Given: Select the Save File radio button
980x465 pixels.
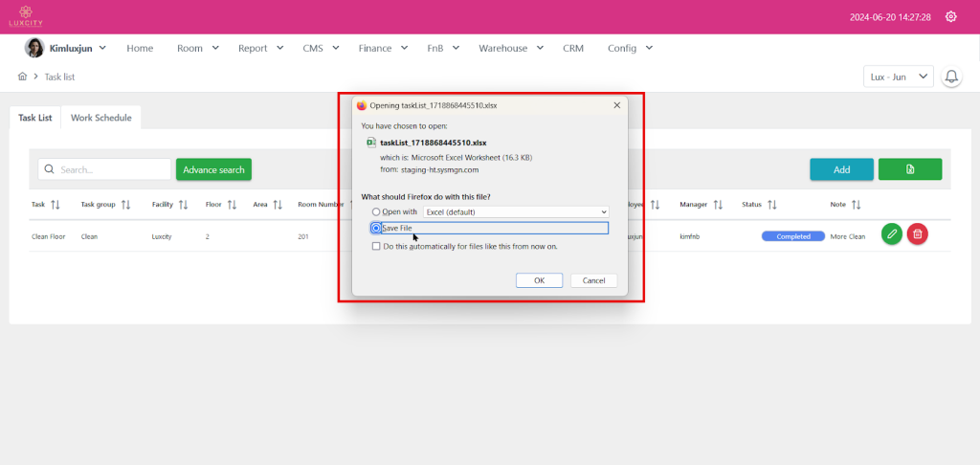Looking at the screenshot, I should pos(376,228).
